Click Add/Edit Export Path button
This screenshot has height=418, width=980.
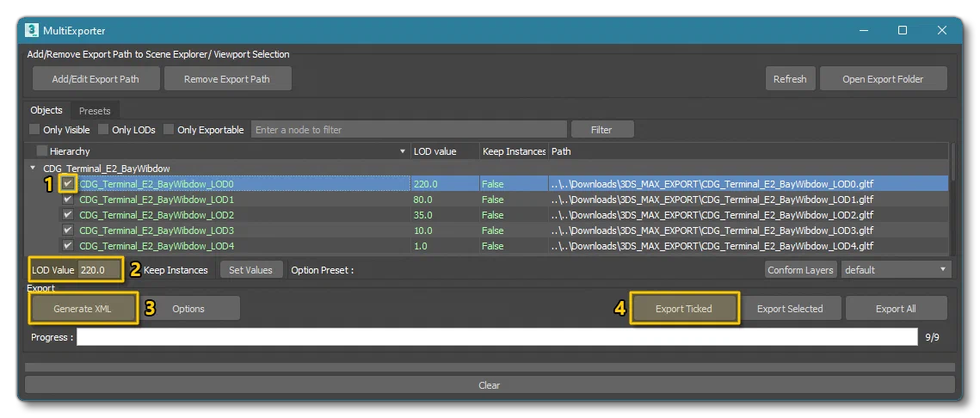pos(96,79)
